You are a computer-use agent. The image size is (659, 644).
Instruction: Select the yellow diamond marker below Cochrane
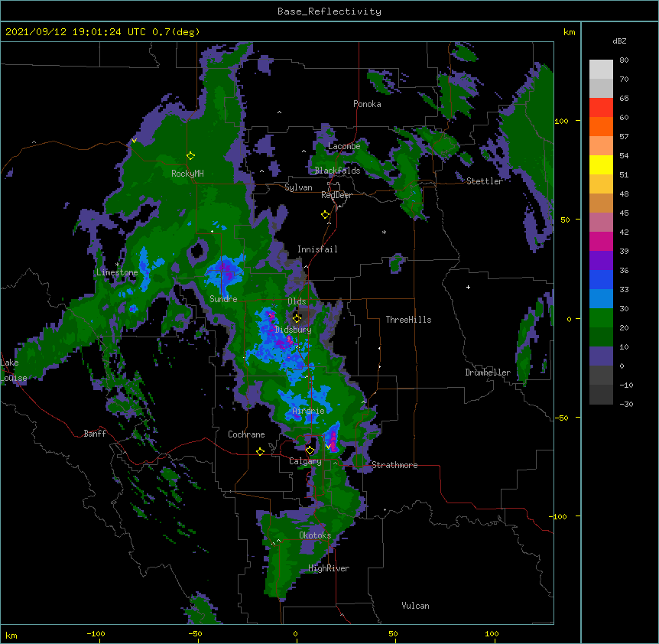(x=260, y=451)
